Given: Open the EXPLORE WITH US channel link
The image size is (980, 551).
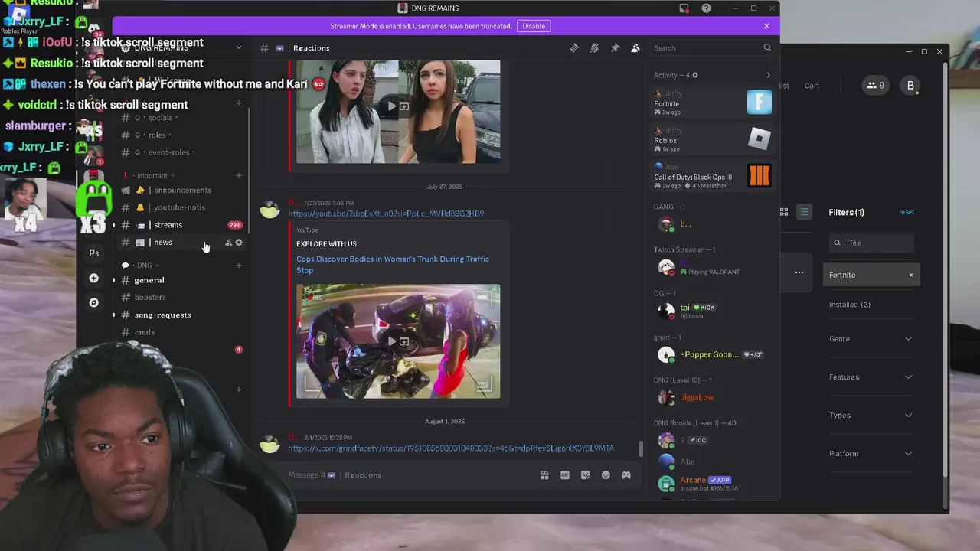Looking at the screenshot, I should point(326,244).
